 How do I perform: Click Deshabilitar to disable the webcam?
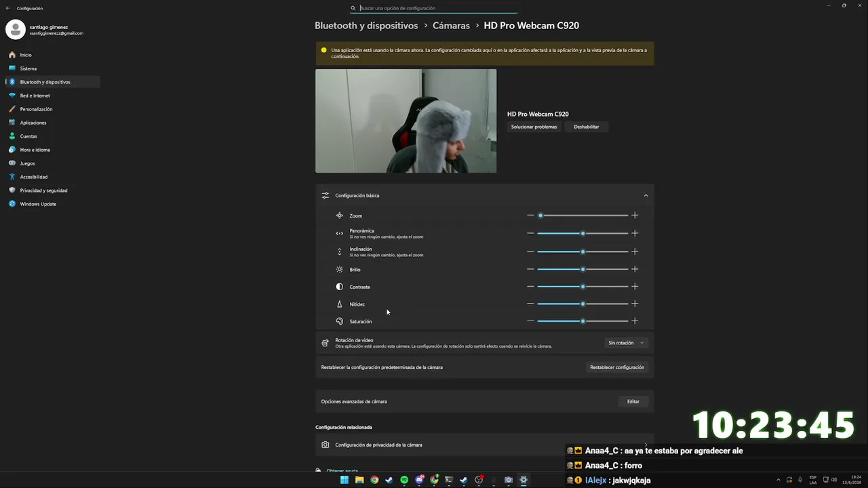point(587,127)
